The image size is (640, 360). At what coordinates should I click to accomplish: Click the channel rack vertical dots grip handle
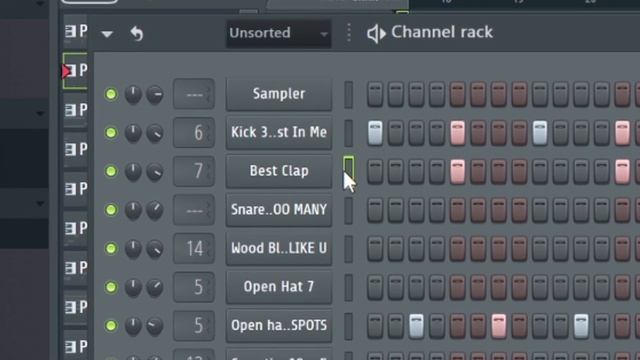349,33
